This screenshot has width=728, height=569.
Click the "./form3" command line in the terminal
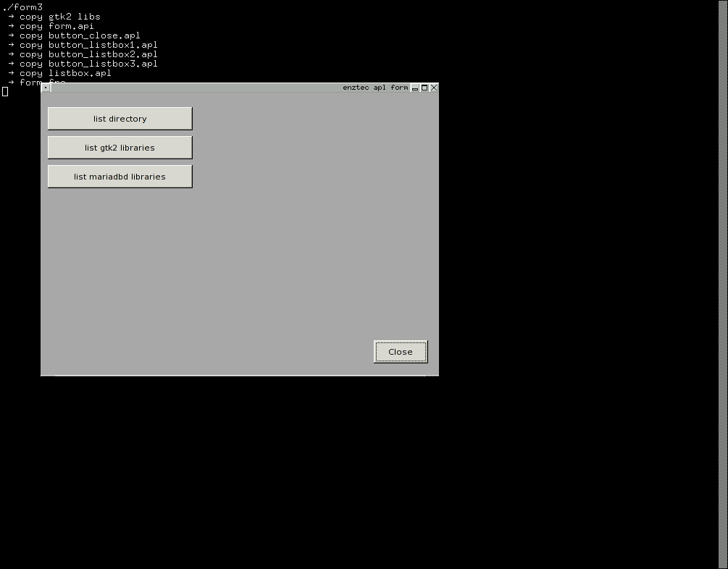tap(23, 7)
